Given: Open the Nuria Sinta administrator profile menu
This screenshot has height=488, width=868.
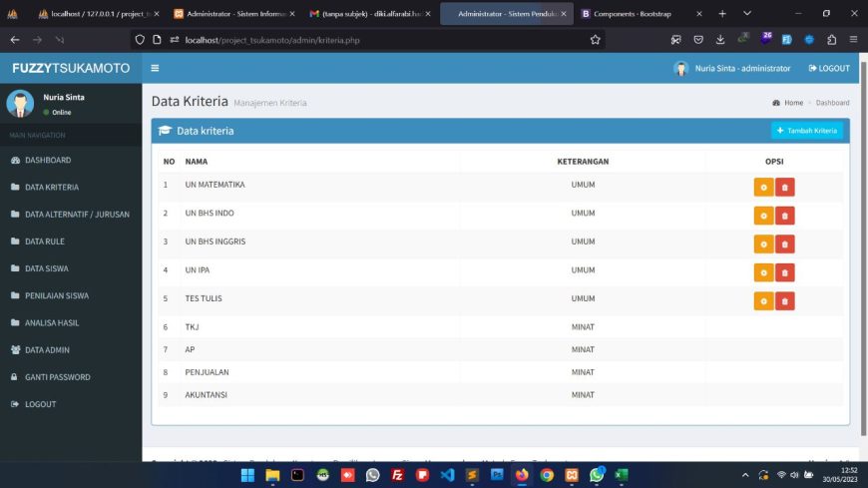Looking at the screenshot, I should 732,68.
